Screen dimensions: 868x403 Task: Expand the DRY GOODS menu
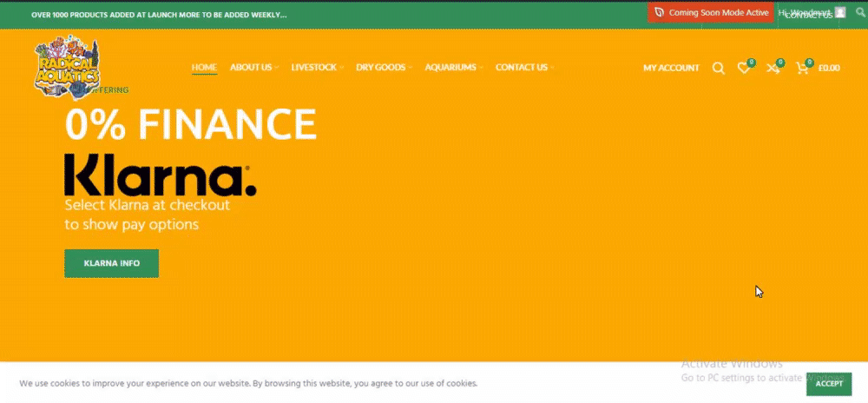384,68
